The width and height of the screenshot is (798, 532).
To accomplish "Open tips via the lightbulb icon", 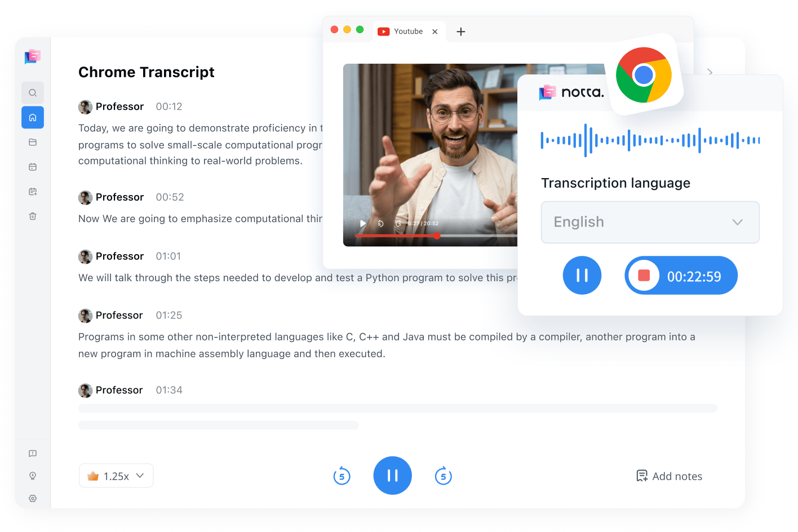I will point(33,476).
